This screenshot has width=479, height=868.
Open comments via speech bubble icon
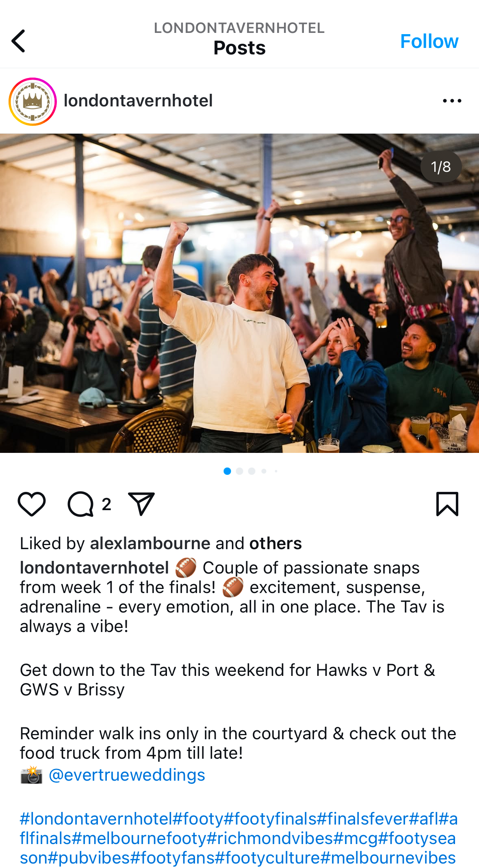[x=80, y=504]
